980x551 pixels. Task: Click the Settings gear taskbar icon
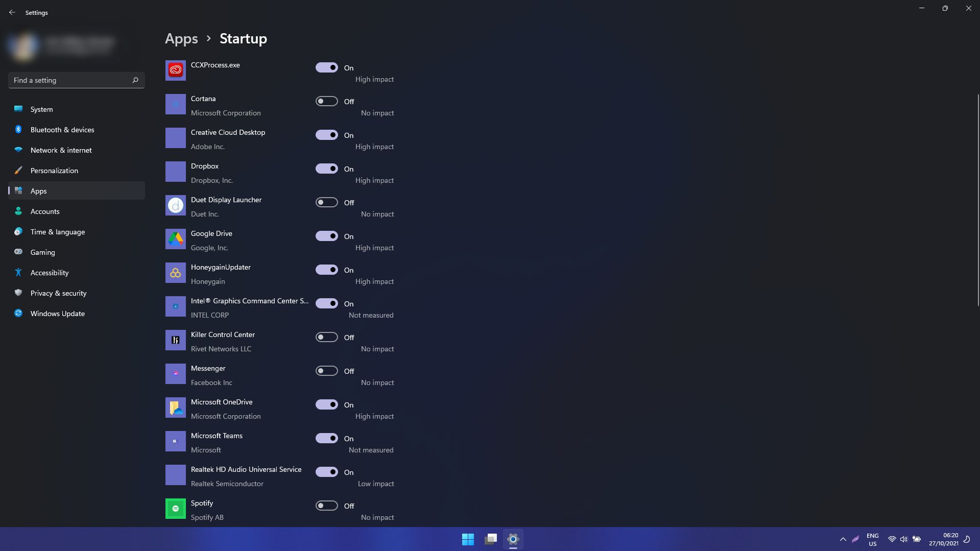pyautogui.click(x=513, y=539)
